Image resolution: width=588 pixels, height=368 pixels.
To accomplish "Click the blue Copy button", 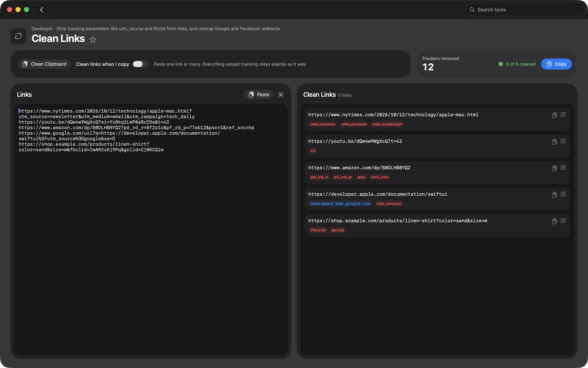I will (x=556, y=64).
